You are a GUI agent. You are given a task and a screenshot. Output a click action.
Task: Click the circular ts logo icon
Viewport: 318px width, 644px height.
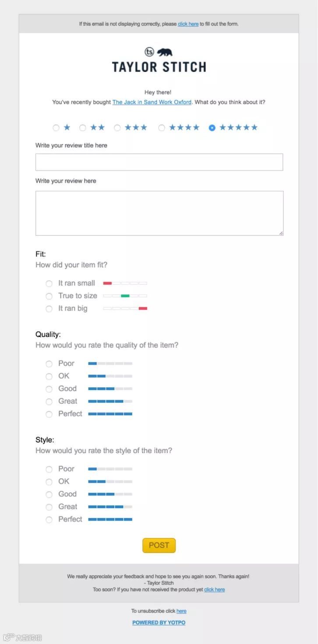[x=149, y=52]
